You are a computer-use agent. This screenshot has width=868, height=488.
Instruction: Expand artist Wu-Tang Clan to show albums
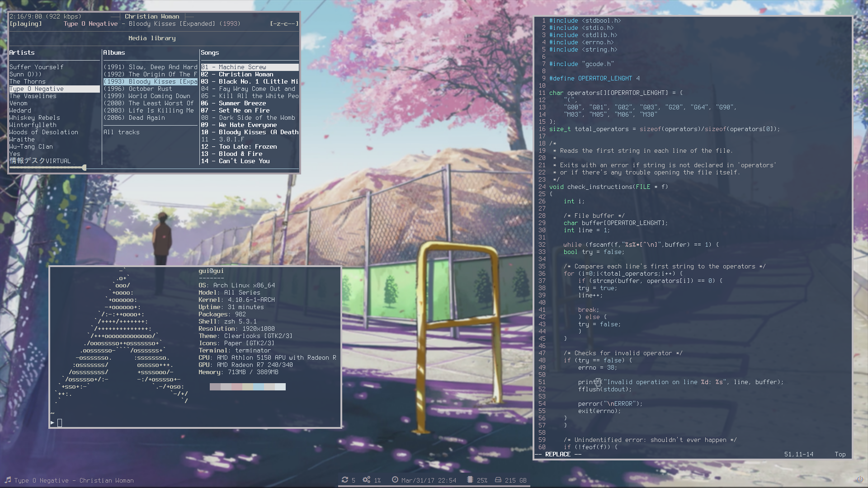31,146
